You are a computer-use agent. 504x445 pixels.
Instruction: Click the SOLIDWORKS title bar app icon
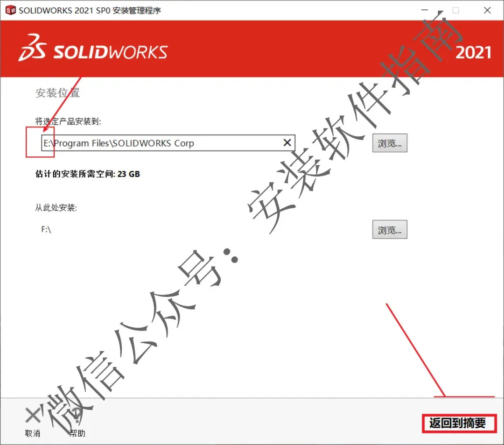pyautogui.click(x=11, y=10)
